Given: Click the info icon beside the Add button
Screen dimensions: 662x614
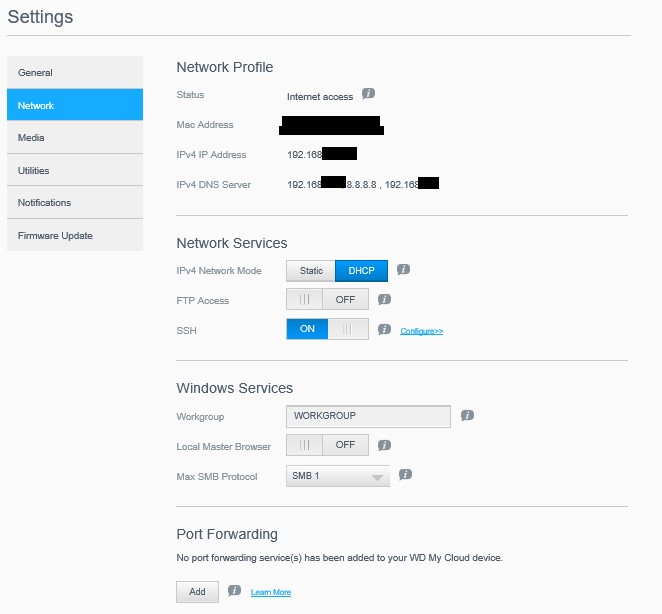Looking at the screenshot, I should pos(234,591).
